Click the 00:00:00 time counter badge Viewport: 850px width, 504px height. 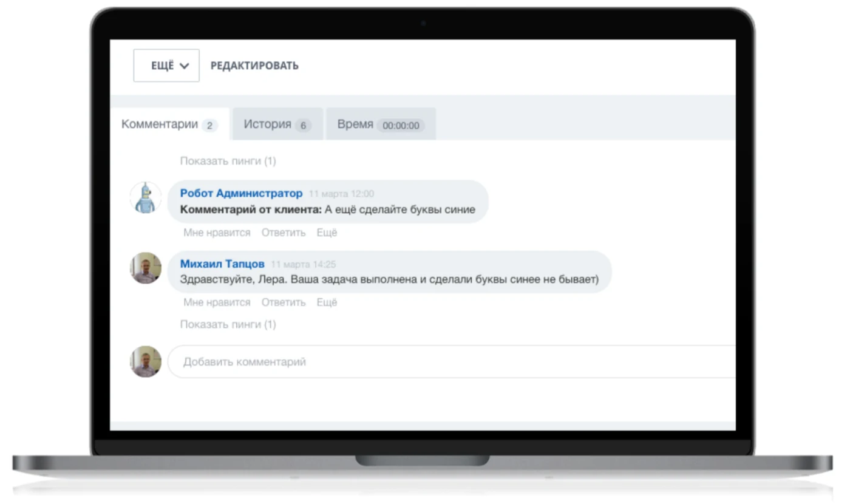pyautogui.click(x=401, y=126)
